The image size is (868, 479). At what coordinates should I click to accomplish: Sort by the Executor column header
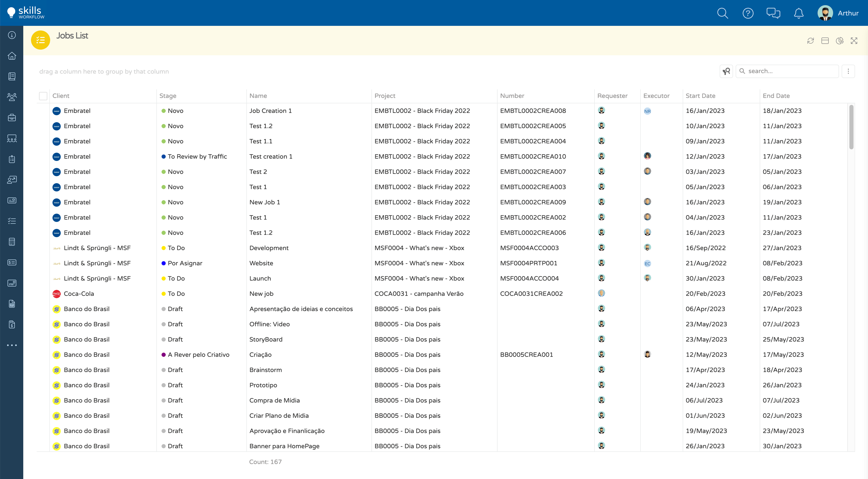pyautogui.click(x=656, y=96)
